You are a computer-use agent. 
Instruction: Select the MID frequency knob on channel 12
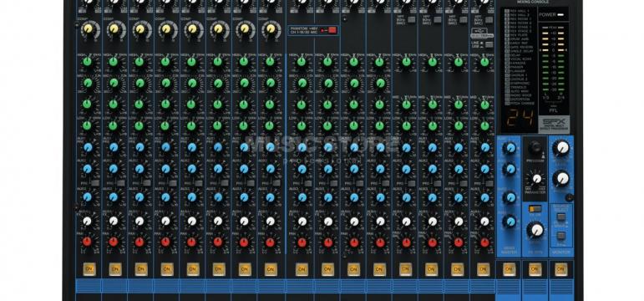point(380,83)
